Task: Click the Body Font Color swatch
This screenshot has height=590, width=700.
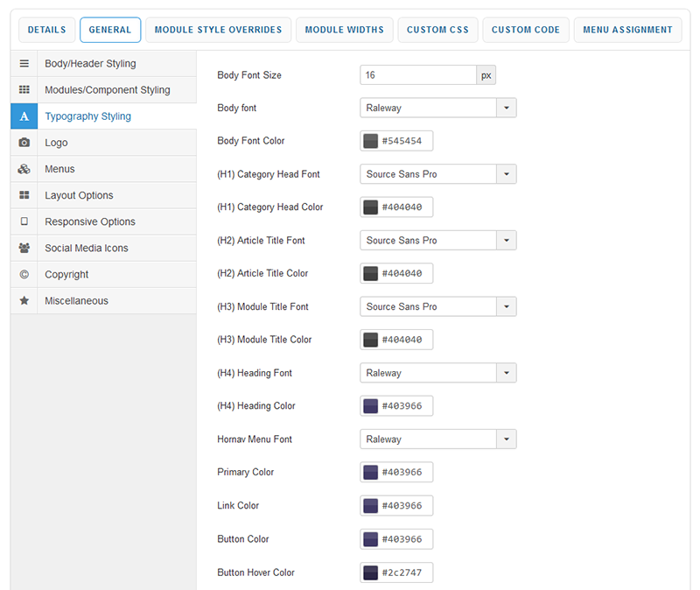Action: coord(371,141)
